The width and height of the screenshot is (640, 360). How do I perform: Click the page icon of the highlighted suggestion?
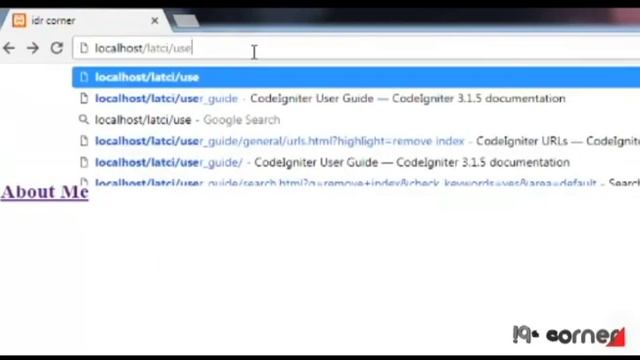click(x=84, y=77)
